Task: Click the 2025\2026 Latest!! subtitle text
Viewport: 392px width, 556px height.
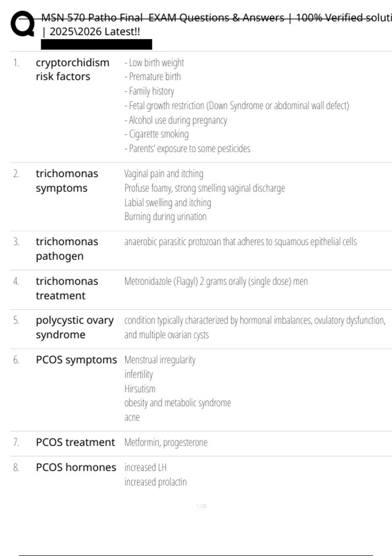Action: coord(91,32)
